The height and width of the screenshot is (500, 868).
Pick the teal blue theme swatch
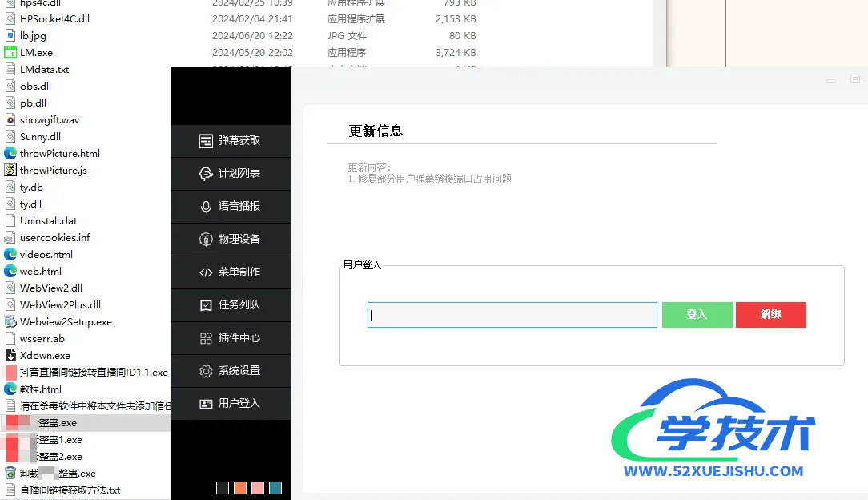275,488
